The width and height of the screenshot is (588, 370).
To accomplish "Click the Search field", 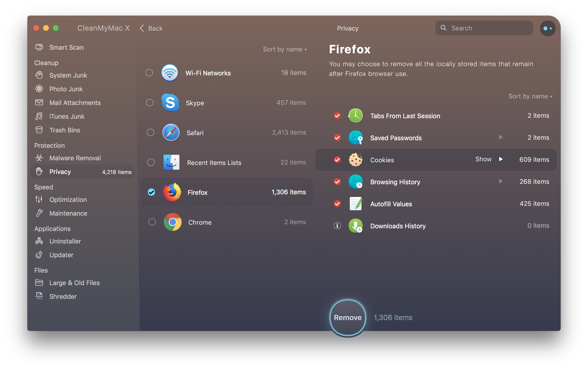I will [484, 28].
